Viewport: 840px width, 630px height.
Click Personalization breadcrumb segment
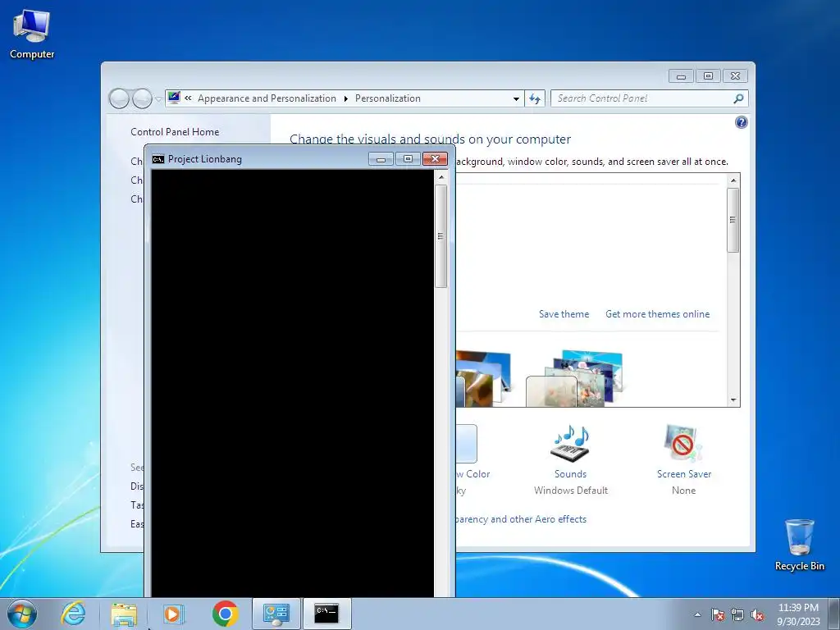pyautogui.click(x=388, y=98)
